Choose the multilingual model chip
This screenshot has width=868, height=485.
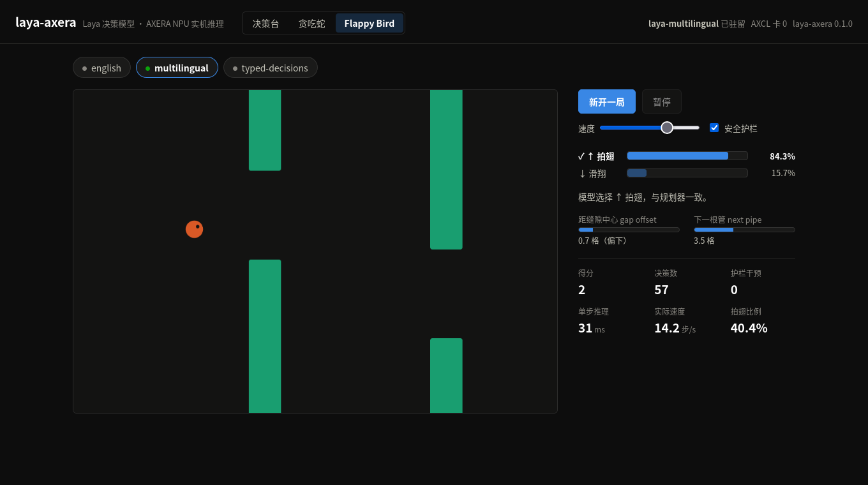177,68
